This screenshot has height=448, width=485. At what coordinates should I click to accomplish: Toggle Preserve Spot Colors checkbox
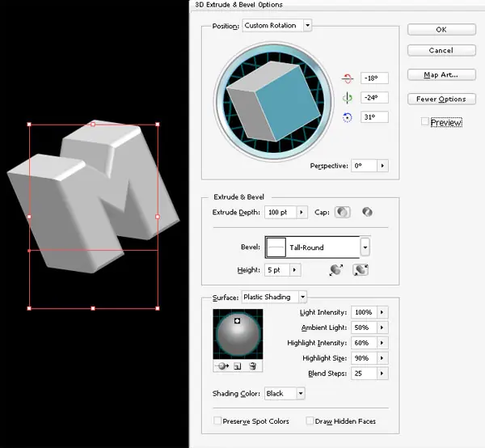217,421
